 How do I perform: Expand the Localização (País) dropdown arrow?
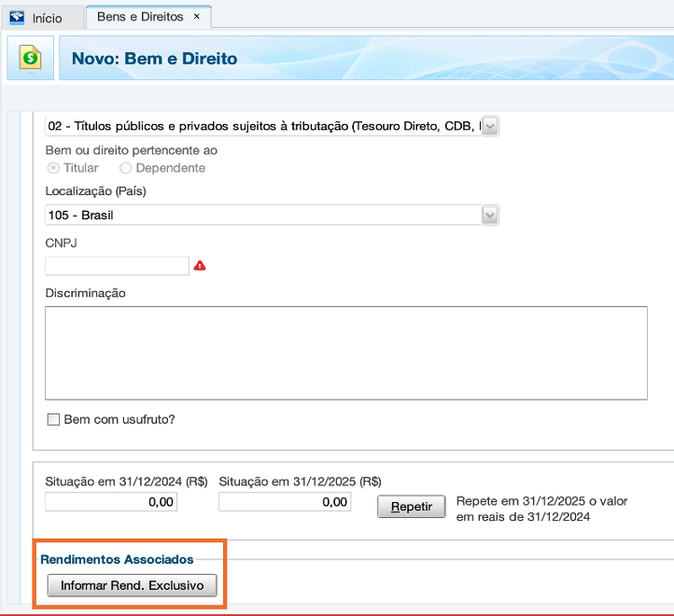click(x=489, y=215)
